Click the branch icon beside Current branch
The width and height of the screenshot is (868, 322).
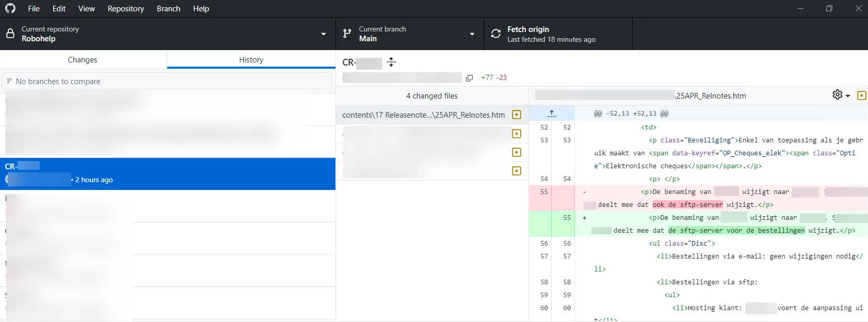(x=347, y=34)
